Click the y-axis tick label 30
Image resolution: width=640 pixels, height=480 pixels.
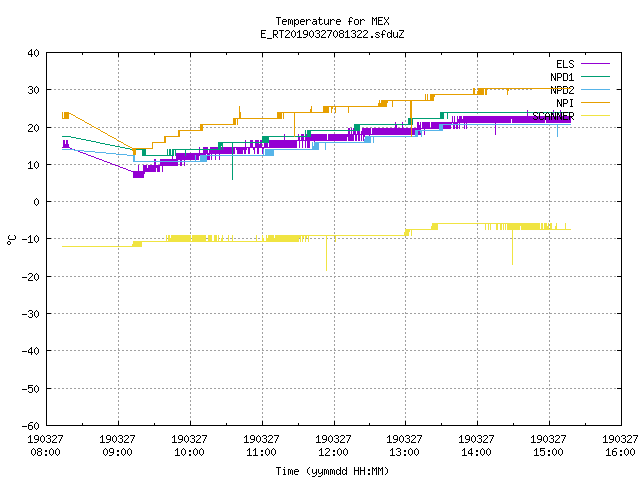[33, 90]
